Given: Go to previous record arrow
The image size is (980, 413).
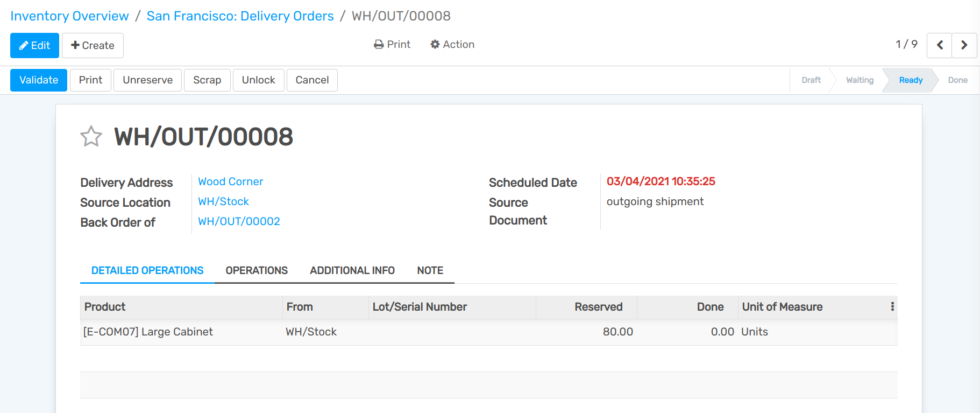Looking at the screenshot, I should 939,45.
